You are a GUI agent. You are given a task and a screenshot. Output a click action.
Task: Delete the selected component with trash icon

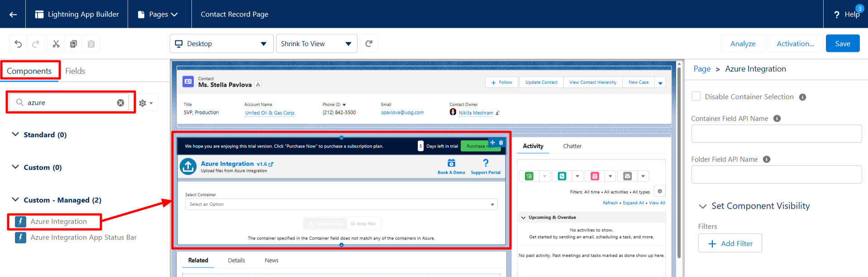click(501, 142)
